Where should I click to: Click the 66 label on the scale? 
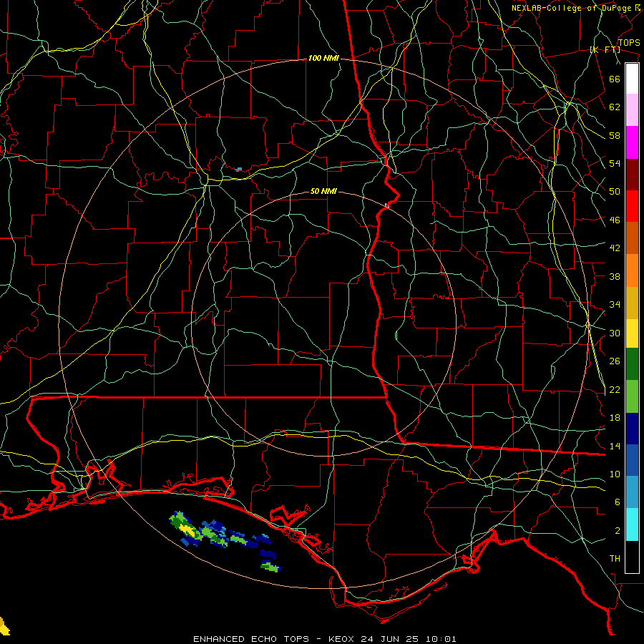[x=615, y=79]
